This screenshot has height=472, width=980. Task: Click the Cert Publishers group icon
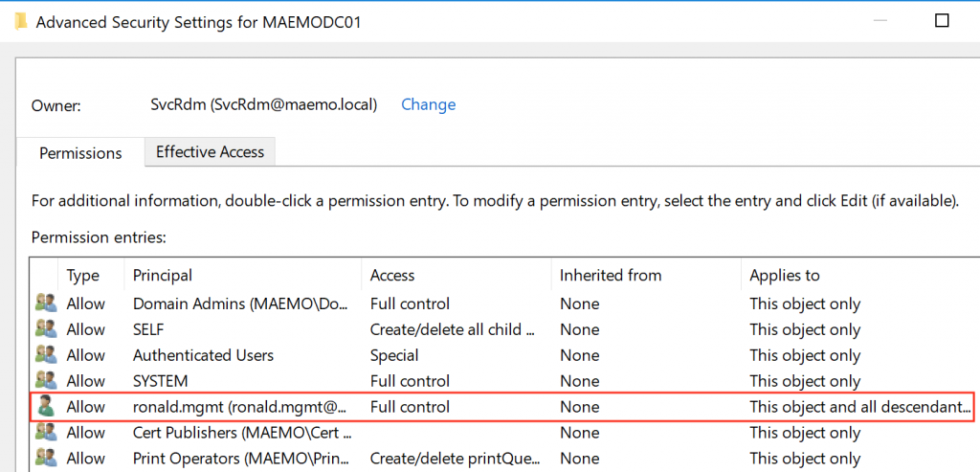pyautogui.click(x=45, y=433)
